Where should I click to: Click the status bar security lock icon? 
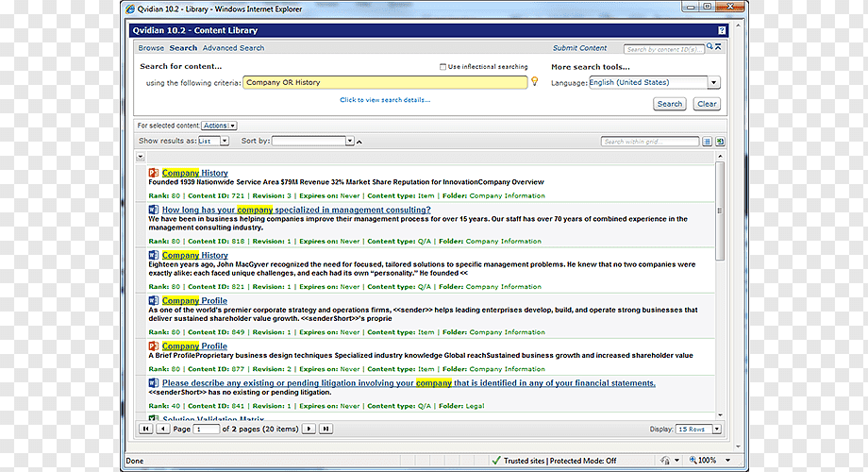tap(665, 461)
